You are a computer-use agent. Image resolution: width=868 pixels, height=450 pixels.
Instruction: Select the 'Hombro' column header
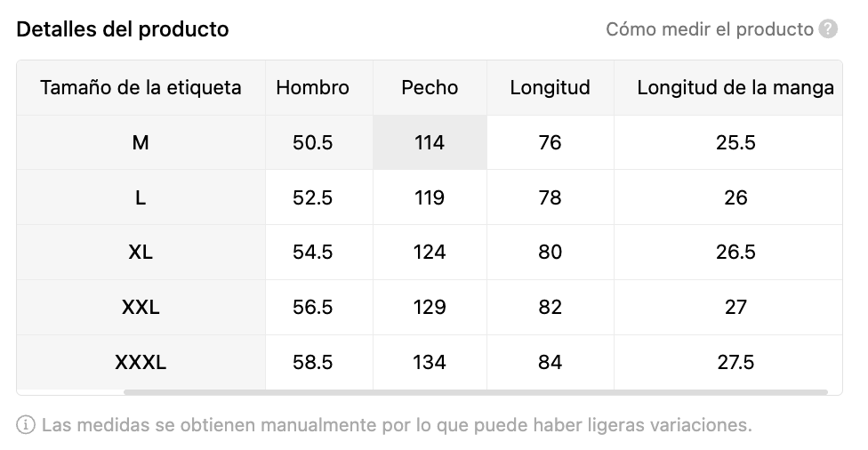click(312, 87)
